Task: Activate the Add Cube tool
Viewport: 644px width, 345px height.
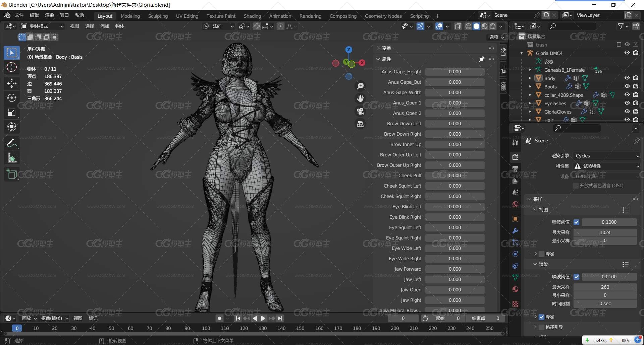Action: click(12, 174)
